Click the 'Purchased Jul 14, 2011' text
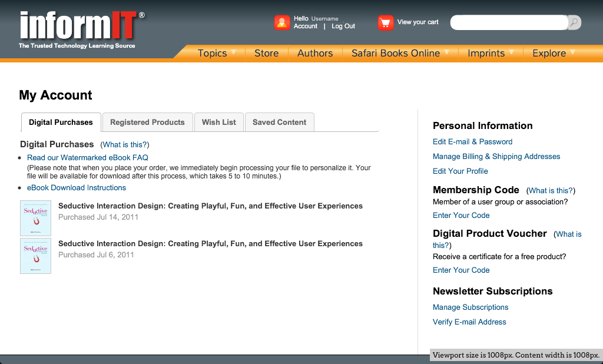The height and width of the screenshot is (364, 603). coord(98,217)
